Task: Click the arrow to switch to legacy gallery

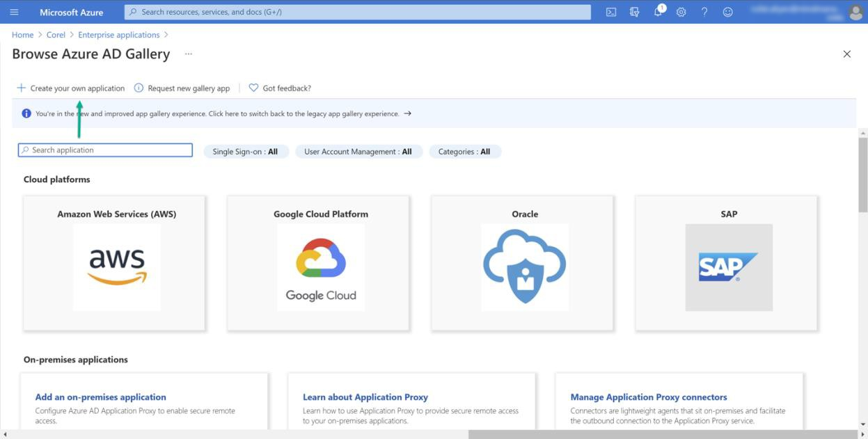Action: click(x=407, y=113)
